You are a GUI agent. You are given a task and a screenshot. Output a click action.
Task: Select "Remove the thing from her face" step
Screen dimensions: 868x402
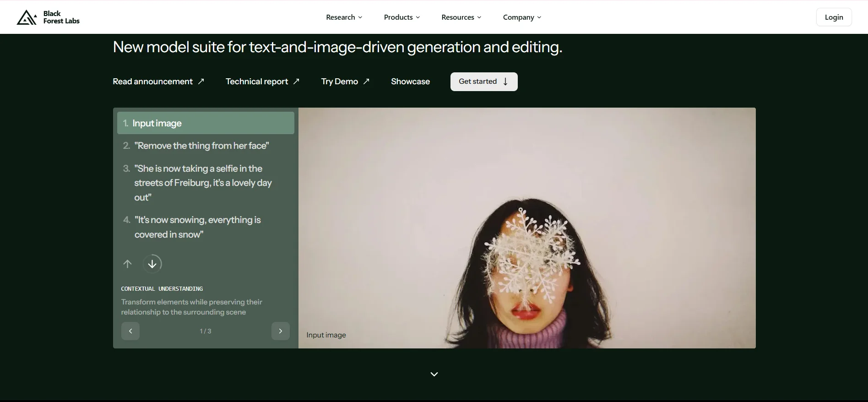[201, 146]
